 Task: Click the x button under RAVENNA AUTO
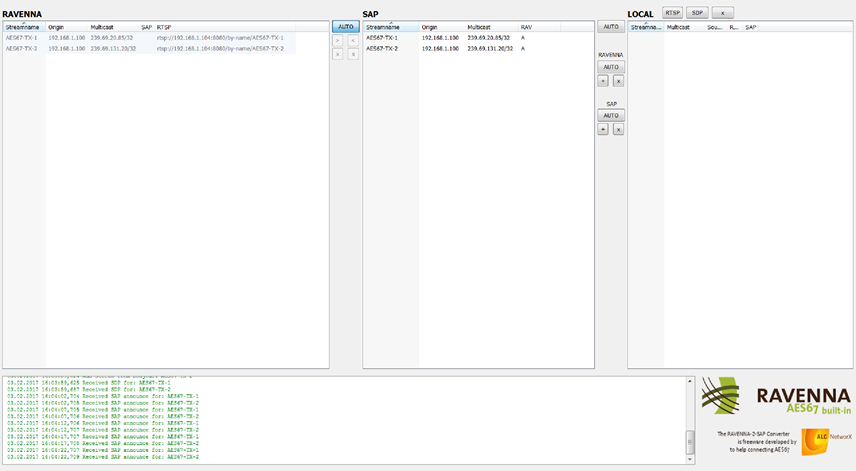(618, 81)
